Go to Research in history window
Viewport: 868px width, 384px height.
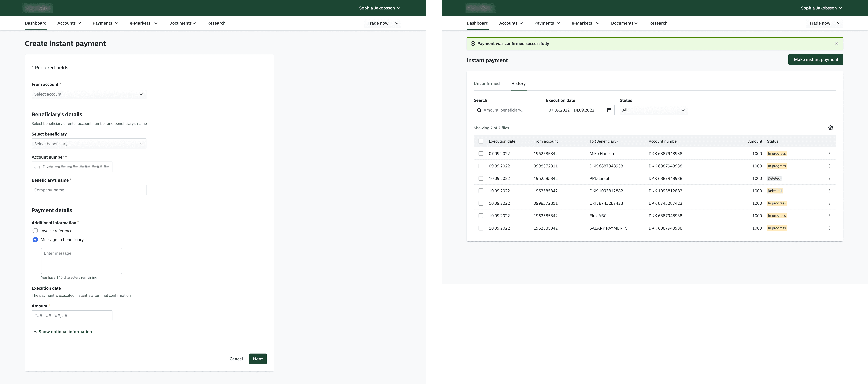click(x=658, y=23)
